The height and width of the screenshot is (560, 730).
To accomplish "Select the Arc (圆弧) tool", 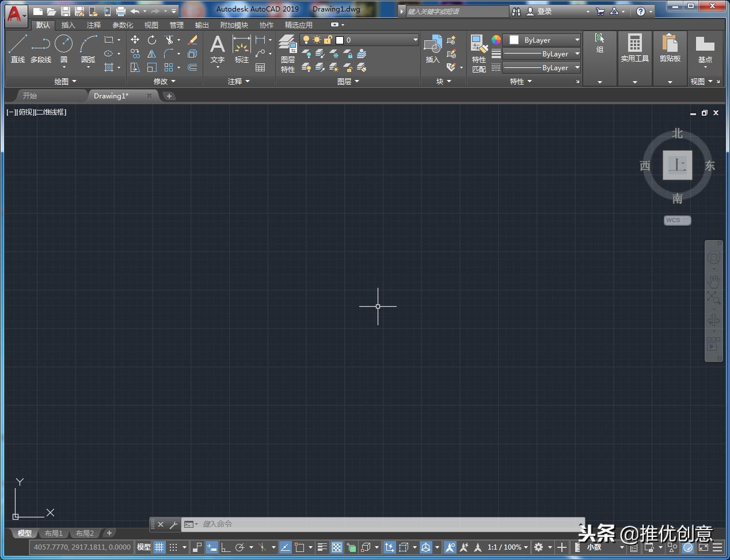I will pyautogui.click(x=88, y=49).
